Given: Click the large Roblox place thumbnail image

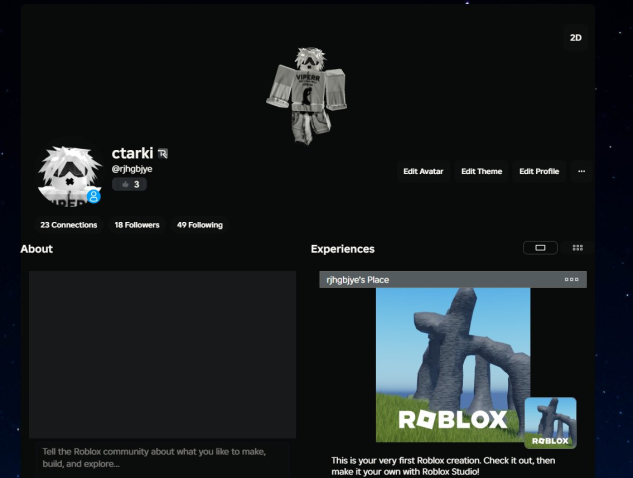Looking at the screenshot, I should click(x=453, y=365).
